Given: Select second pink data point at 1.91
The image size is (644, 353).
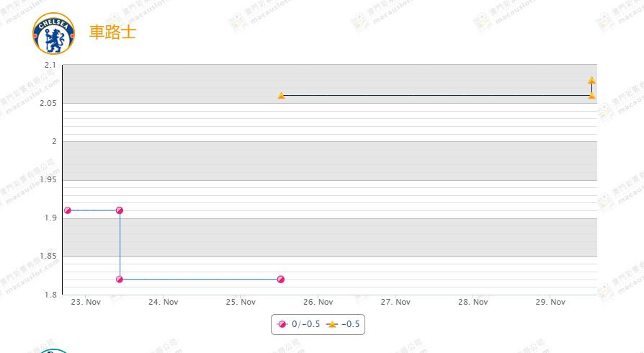Looking at the screenshot, I should tap(120, 210).
